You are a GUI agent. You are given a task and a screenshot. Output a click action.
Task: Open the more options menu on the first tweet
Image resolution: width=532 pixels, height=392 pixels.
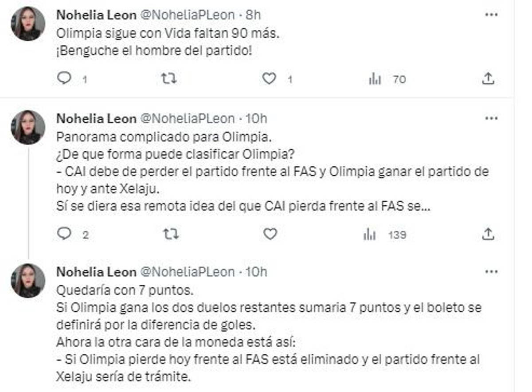(490, 15)
